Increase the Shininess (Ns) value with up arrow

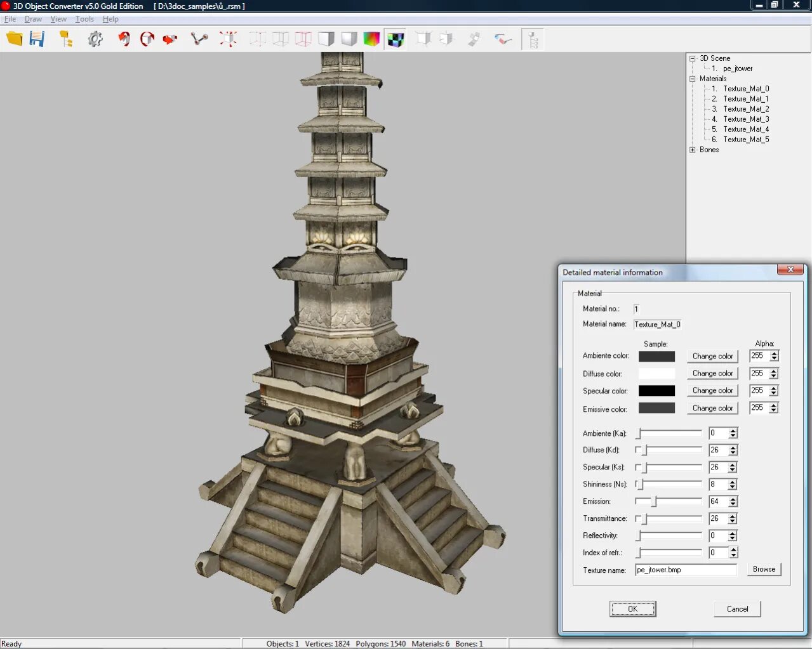coord(733,482)
